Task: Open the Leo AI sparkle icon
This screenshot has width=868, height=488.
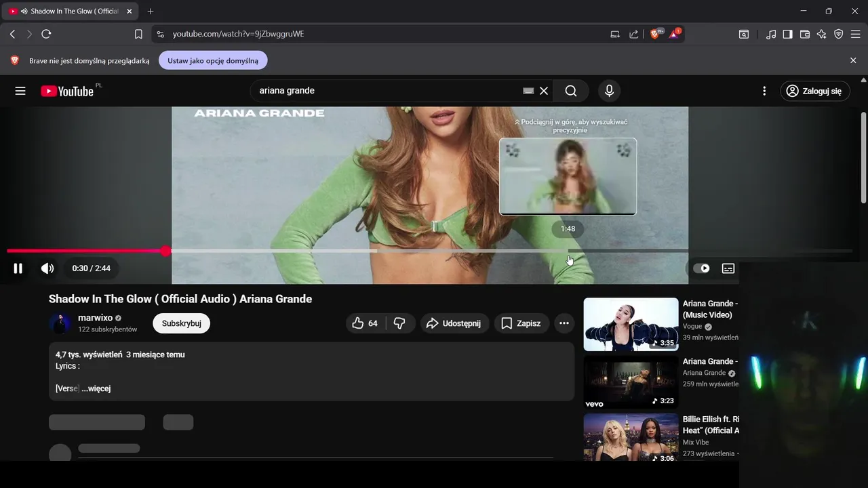Action: click(822, 34)
